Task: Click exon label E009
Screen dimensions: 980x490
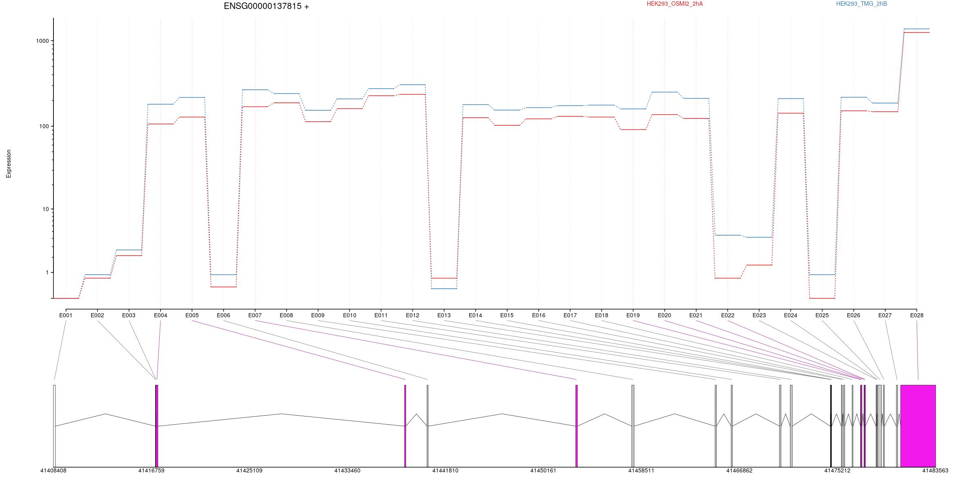Action: [x=318, y=315]
